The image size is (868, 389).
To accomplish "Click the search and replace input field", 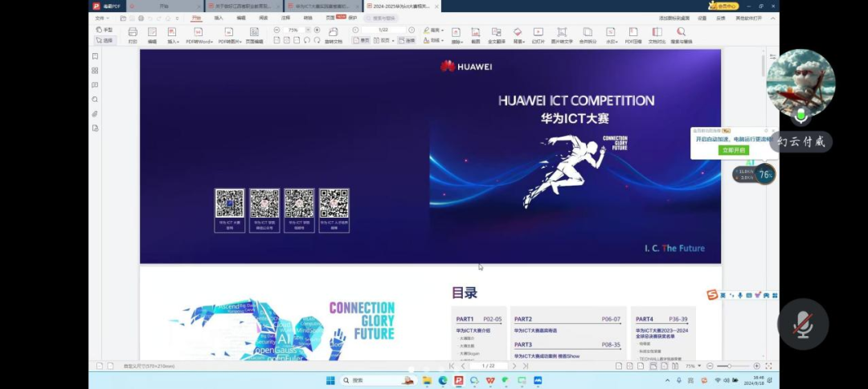I will pos(383,18).
